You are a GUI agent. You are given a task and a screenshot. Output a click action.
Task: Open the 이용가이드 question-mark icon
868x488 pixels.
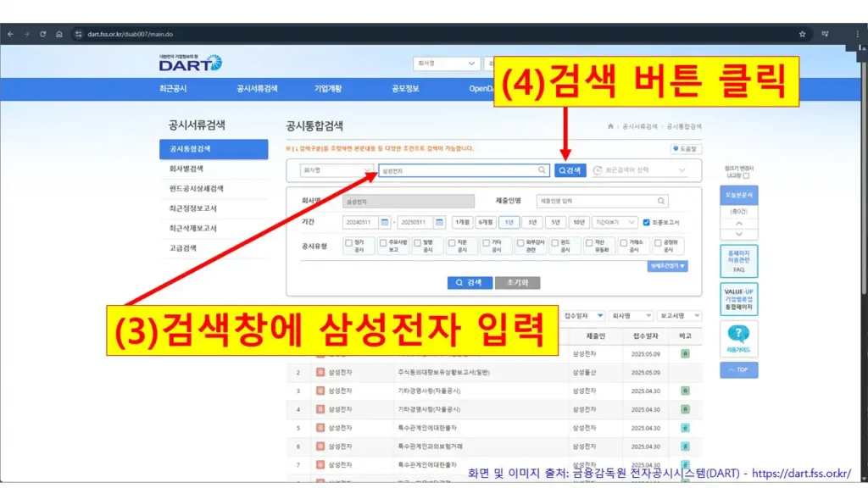click(738, 334)
